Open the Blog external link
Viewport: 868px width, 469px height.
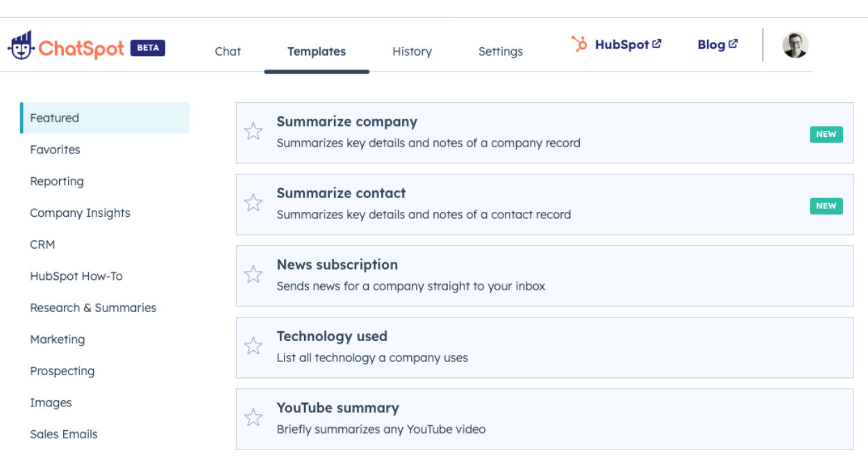point(717,44)
